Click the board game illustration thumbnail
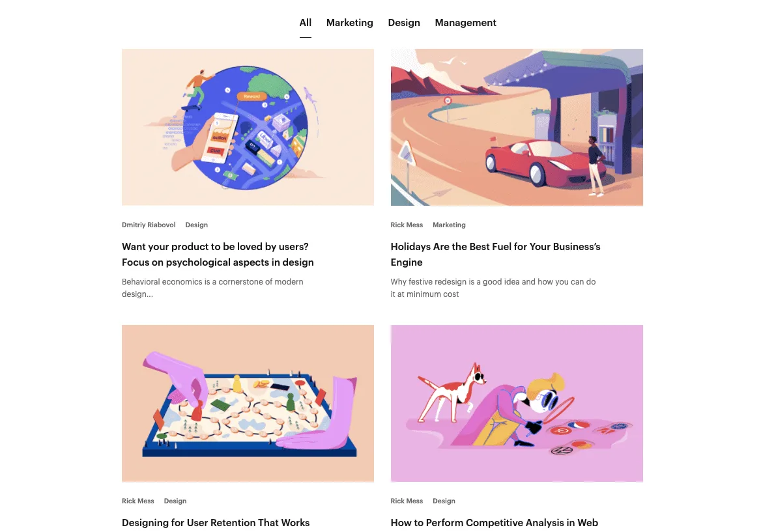Viewport: 761px width, 532px height. coord(248,404)
